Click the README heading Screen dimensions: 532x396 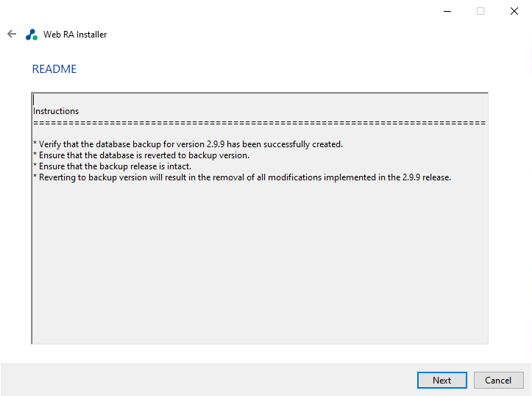coord(54,69)
